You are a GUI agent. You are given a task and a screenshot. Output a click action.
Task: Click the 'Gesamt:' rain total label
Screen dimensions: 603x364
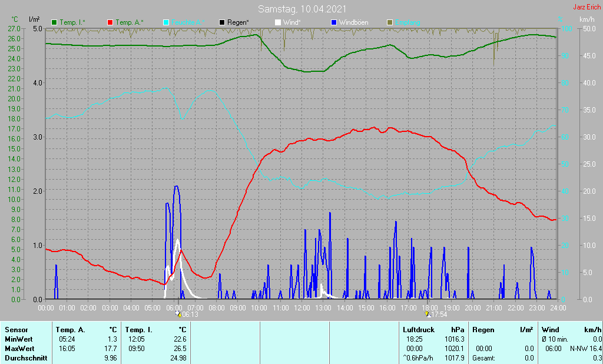(484, 358)
